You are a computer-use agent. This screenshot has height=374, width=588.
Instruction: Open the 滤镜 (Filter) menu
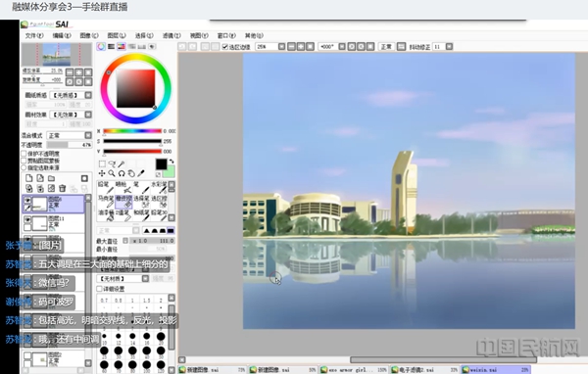(x=171, y=35)
